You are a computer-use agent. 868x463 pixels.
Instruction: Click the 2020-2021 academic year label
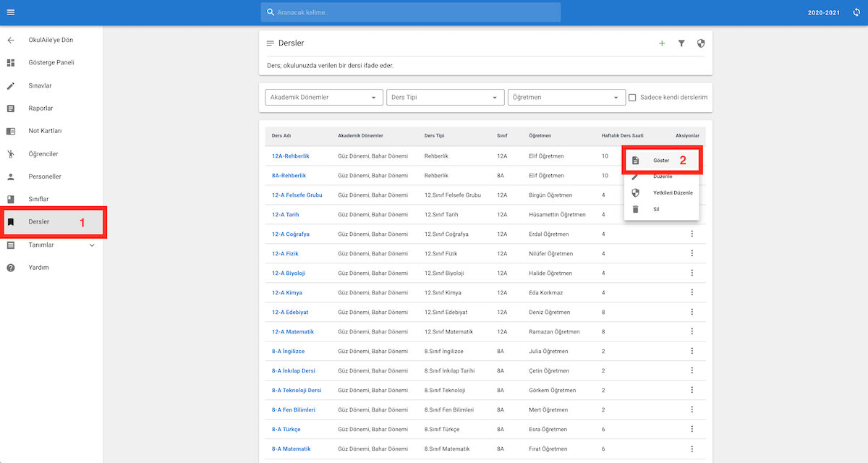click(822, 12)
